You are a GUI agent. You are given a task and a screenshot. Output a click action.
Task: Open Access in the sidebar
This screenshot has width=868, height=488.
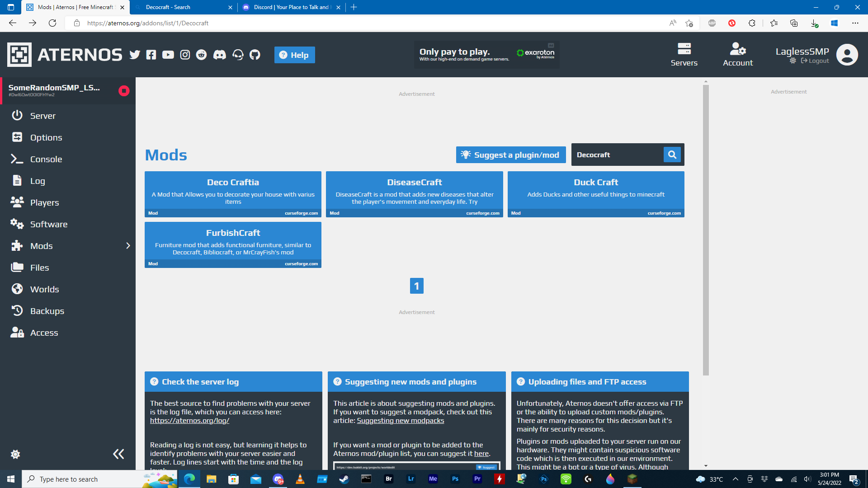coord(68,333)
